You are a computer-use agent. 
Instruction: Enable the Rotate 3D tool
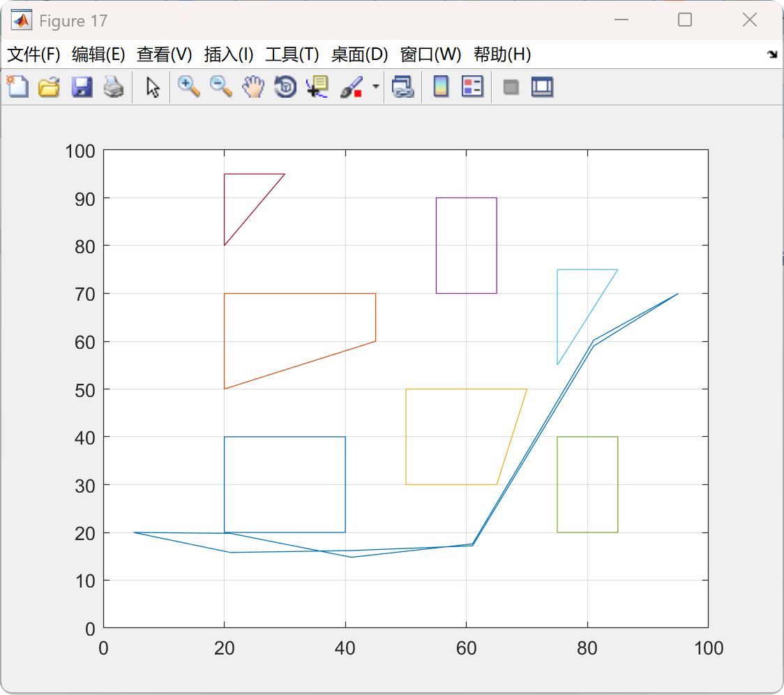click(285, 87)
